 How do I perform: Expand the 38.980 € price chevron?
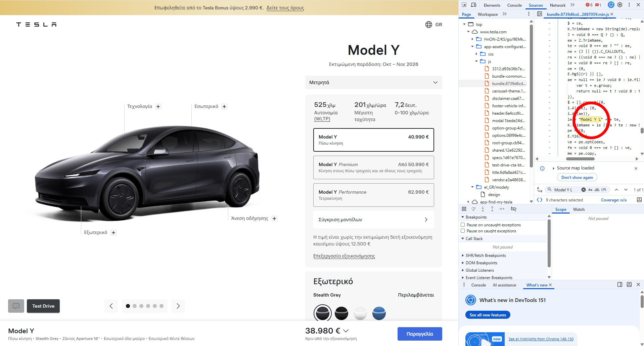click(x=346, y=331)
